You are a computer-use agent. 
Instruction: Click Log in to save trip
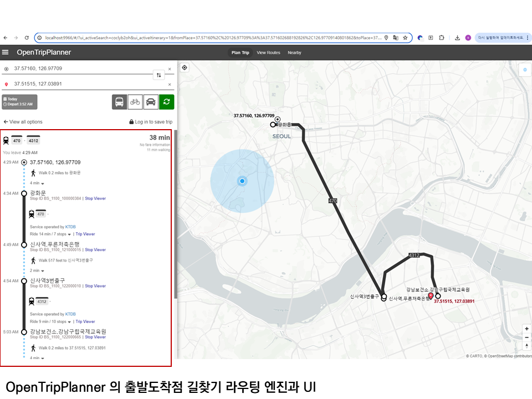pyautogui.click(x=151, y=122)
